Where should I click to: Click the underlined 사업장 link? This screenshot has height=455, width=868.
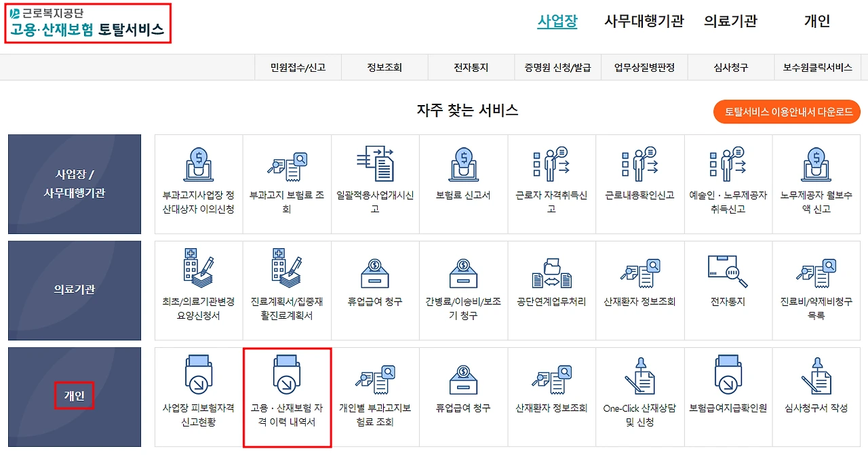[557, 21]
